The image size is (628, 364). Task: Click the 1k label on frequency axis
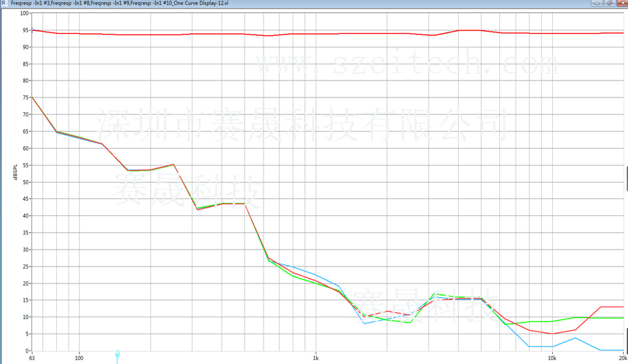tap(315, 358)
